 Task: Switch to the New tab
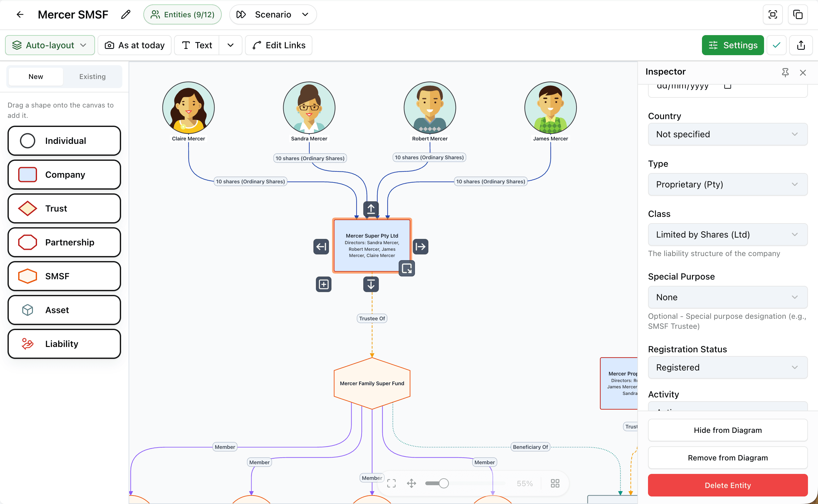(x=36, y=77)
